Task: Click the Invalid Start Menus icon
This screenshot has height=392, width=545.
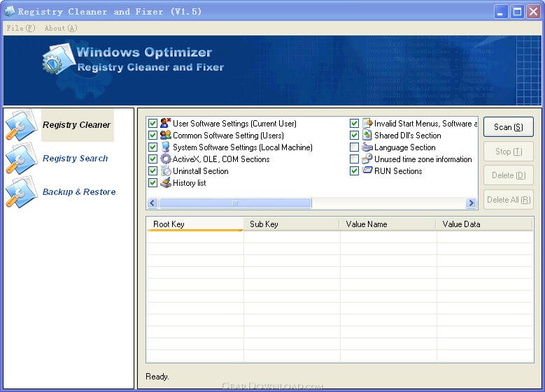Action: (x=367, y=123)
